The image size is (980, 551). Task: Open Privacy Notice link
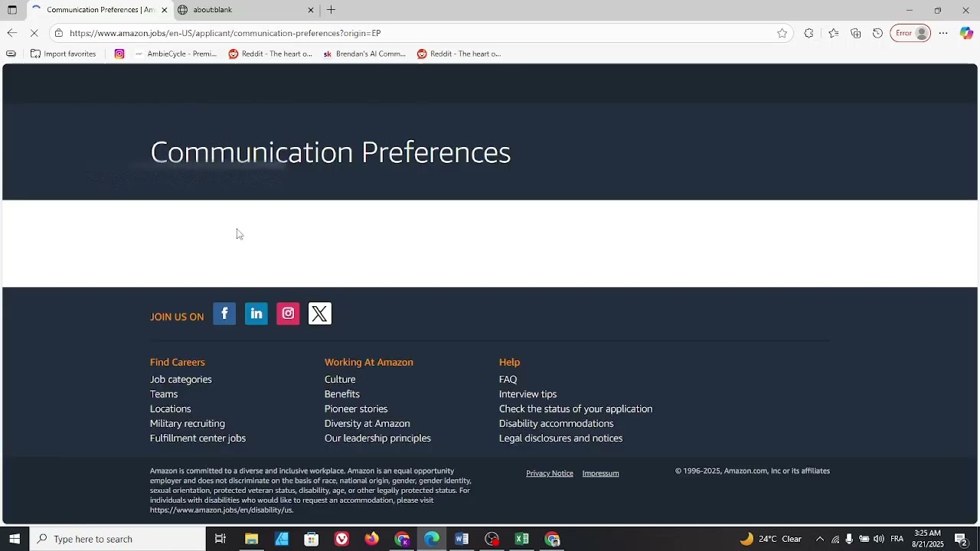coord(550,474)
